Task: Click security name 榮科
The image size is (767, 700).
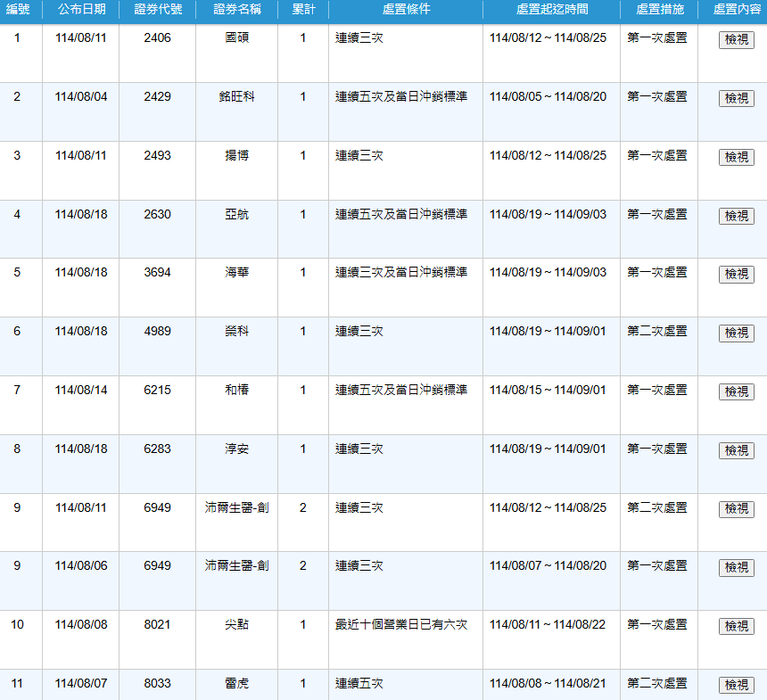Action: point(236,331)
